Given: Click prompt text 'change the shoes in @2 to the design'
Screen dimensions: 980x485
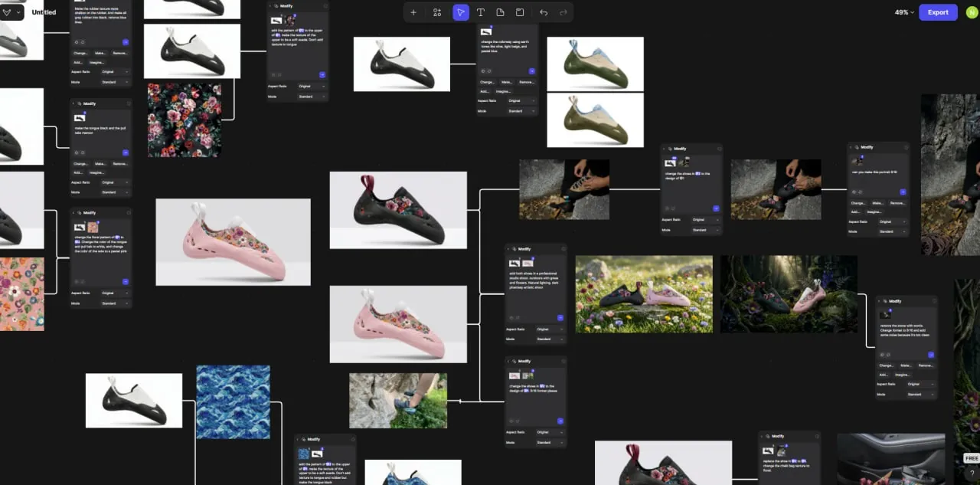Looking at the screenshot, I should pos(688,175).
